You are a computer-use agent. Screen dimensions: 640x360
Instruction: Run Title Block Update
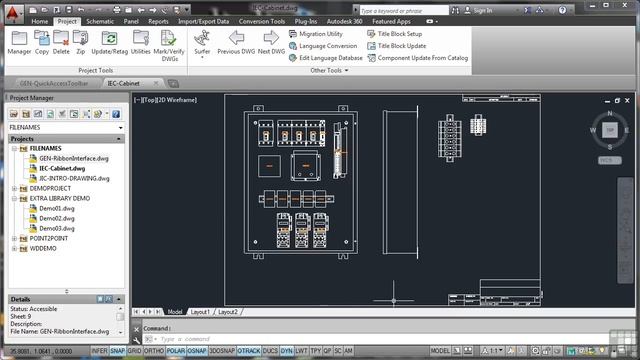pyautogui.click(x=397, y=46)
